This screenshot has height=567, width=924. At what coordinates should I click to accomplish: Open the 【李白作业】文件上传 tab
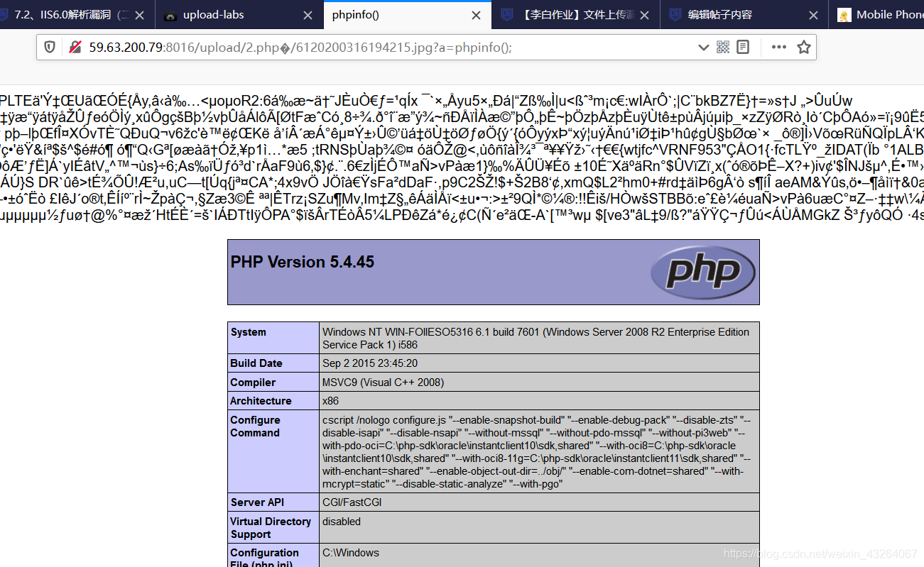[575, 15]
